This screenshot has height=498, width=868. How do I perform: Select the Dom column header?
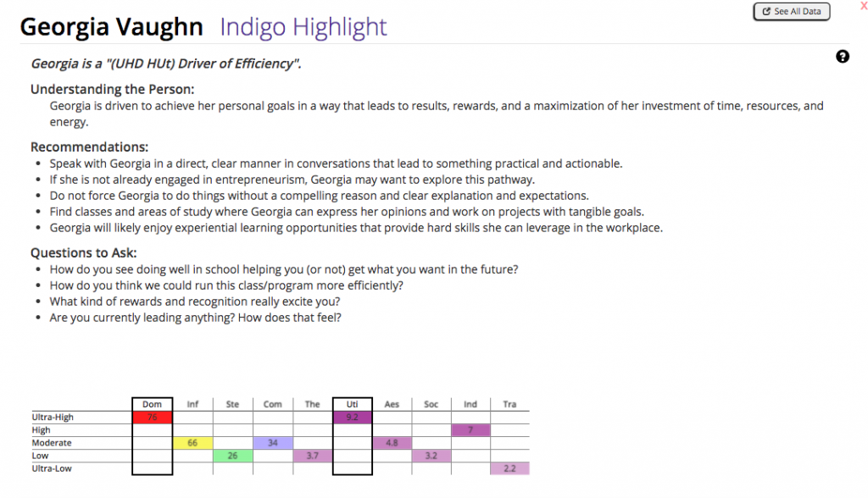tap(152, 404)
